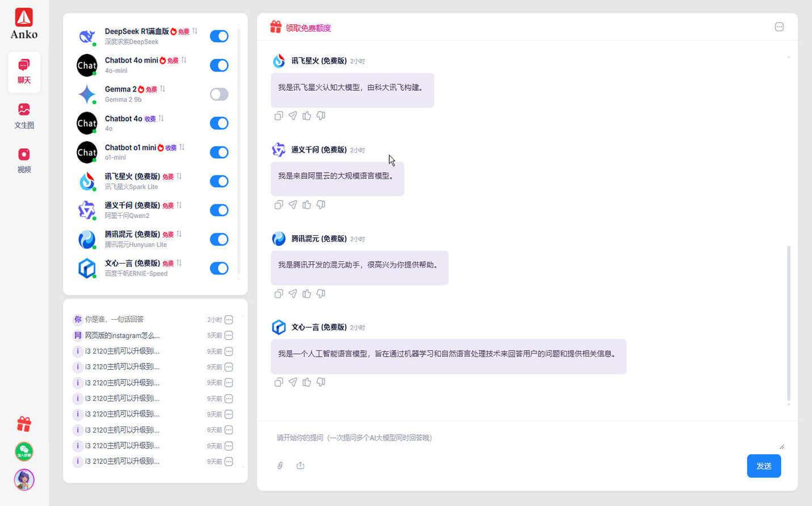812x506 pixels.
Task: Select the Gemma 2 model entry
Action: click(x=152, y=94)
